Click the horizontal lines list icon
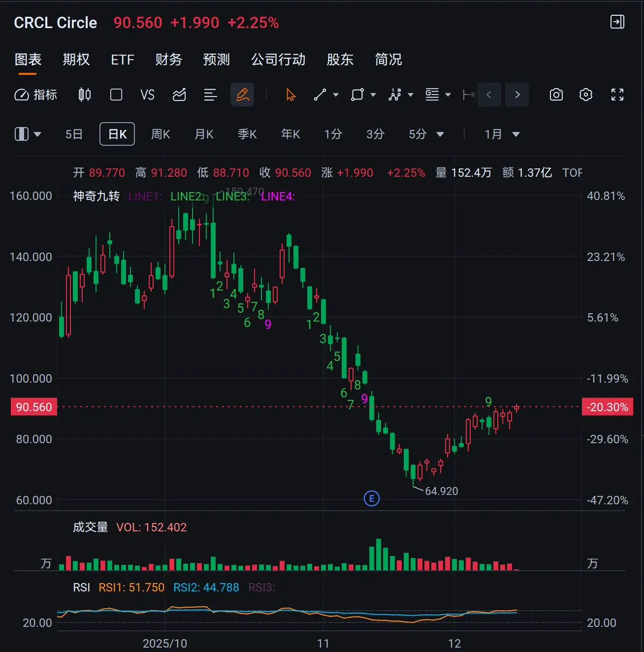Image resolution: width=644 pixels, height=652 pixels. click(x=210, y=95)
